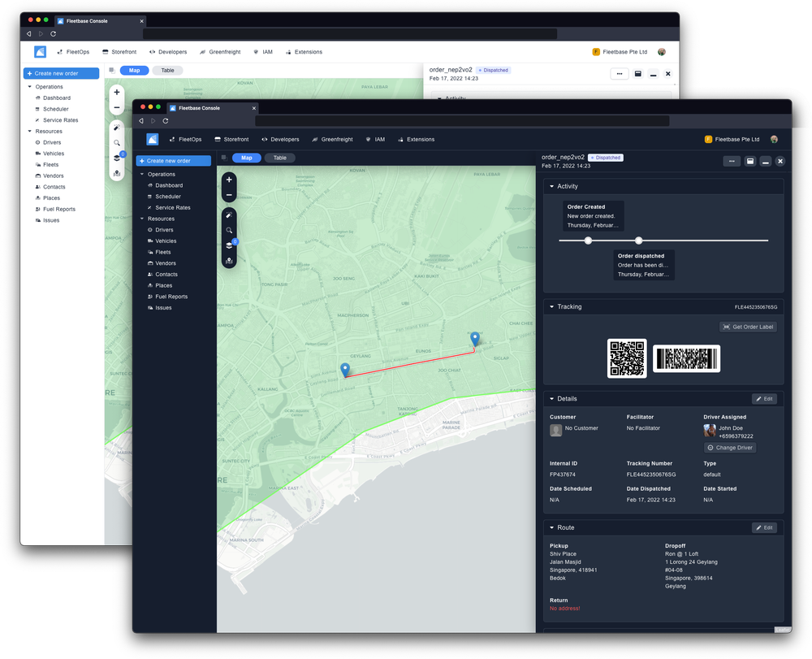Viewport: 812px width, 659px height.
Task: Open Storefront in light window navbar
Action: click(119, 52)
